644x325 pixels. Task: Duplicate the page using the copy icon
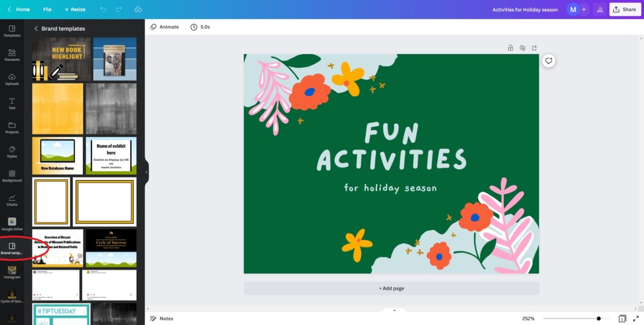[522, 48]
